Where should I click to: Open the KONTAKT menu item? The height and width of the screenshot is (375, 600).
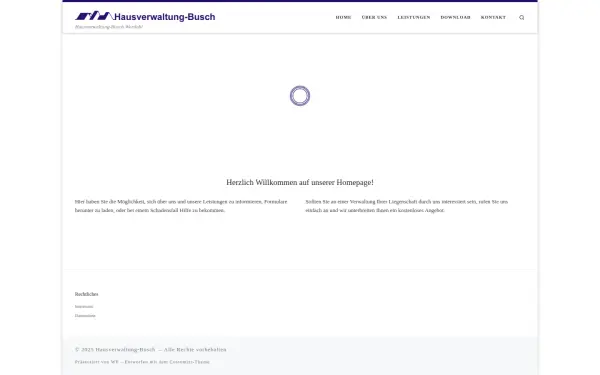[x=493, y=17]
